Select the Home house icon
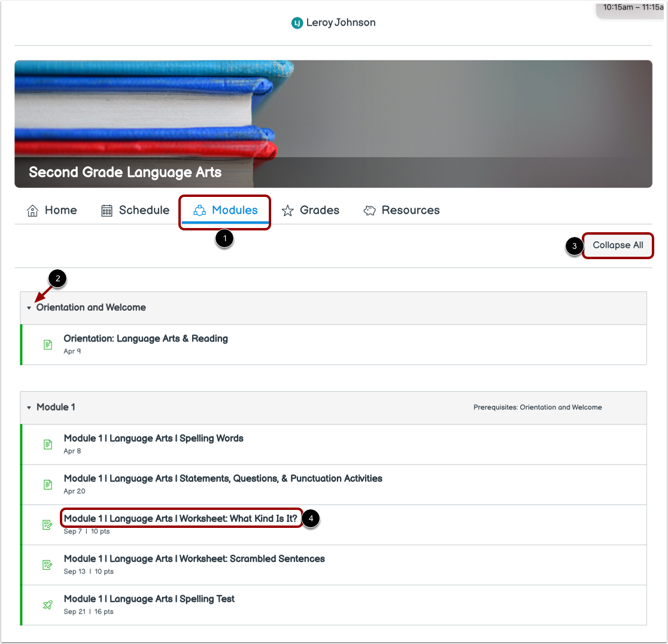 click(x=32, y=210)
